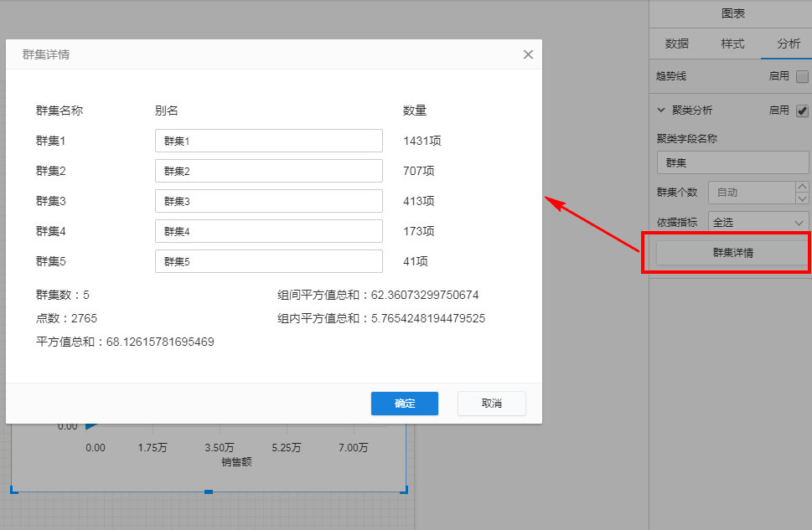The width and height of the screenshot is (812, 530).
Task: Increase 群集个数 with the up arrow
Action: pos(802,187)
